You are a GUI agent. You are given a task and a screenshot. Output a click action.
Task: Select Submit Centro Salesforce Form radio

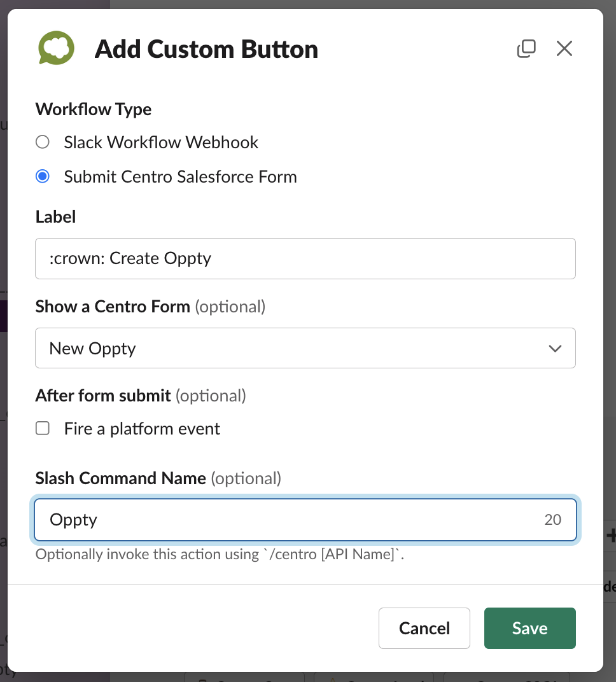tap(43, 176)
